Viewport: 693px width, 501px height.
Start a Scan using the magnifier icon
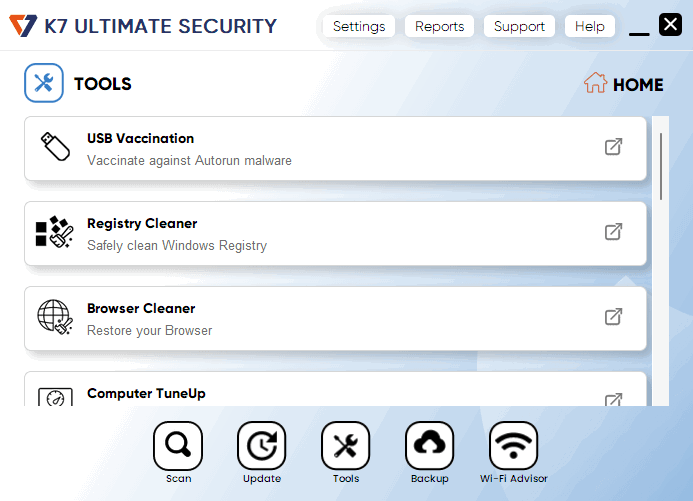click(178, 445)
